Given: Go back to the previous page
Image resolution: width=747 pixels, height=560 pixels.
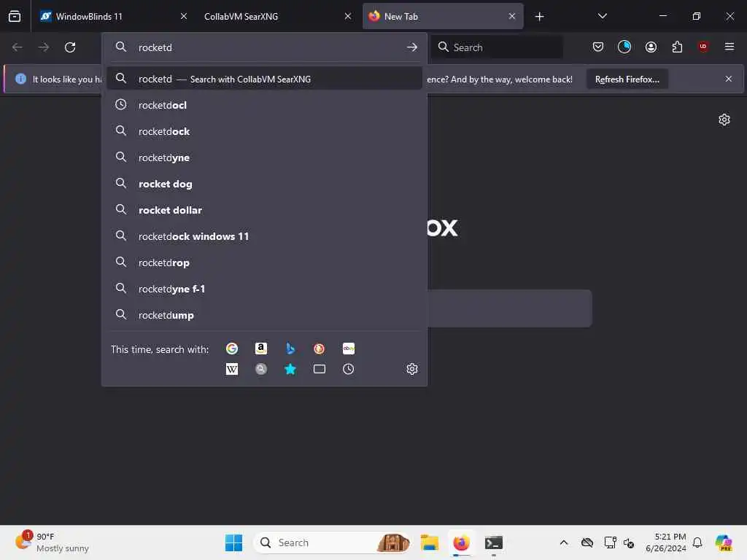Looking at the screenshot, I should click(18, 47).
